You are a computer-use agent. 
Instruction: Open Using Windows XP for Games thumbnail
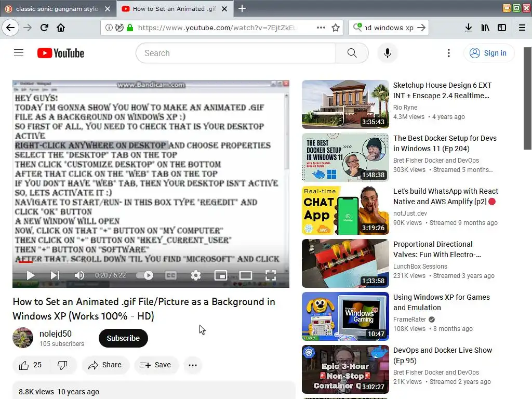coord(345,316)
